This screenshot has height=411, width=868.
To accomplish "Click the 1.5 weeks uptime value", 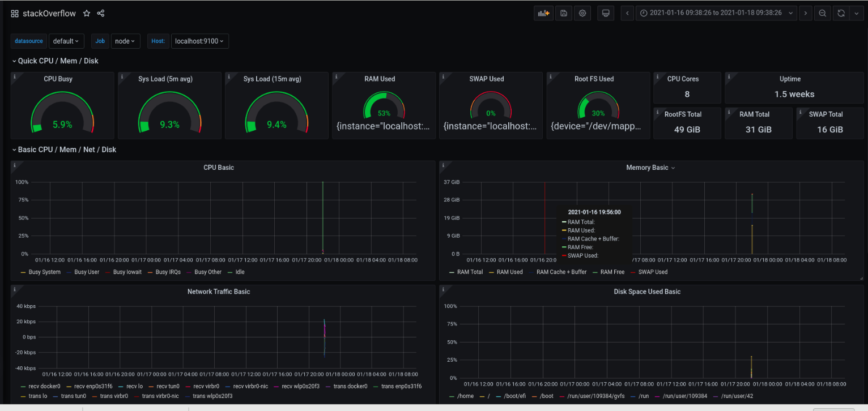I will tap(794, 94).
